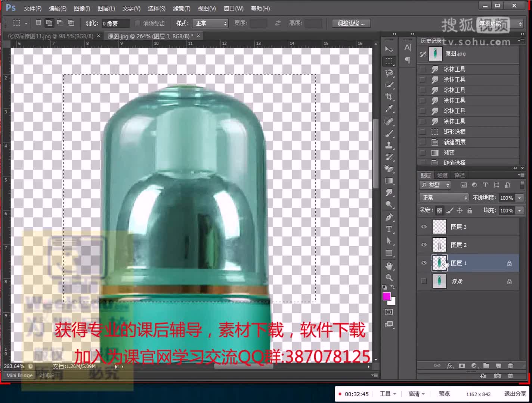Create new adjustment layer
The image size is (532, 403).
click(x=474, y=366)
